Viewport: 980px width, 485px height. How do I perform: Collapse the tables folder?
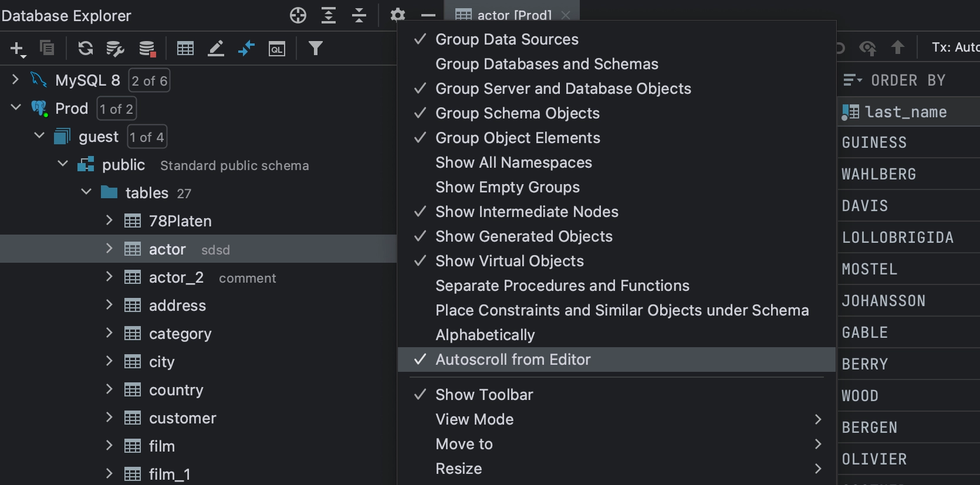point(86,192)
